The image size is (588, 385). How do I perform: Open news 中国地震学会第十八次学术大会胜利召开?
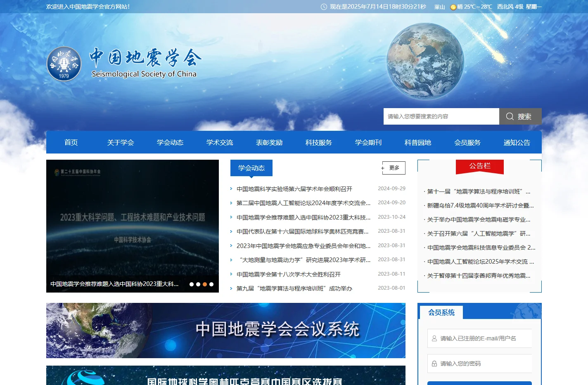coord(289,274)
